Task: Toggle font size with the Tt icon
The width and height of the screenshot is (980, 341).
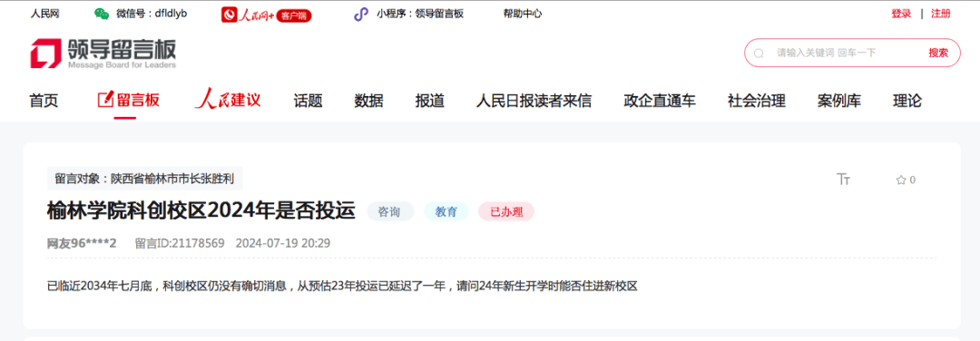Action: tap(843, 180)
